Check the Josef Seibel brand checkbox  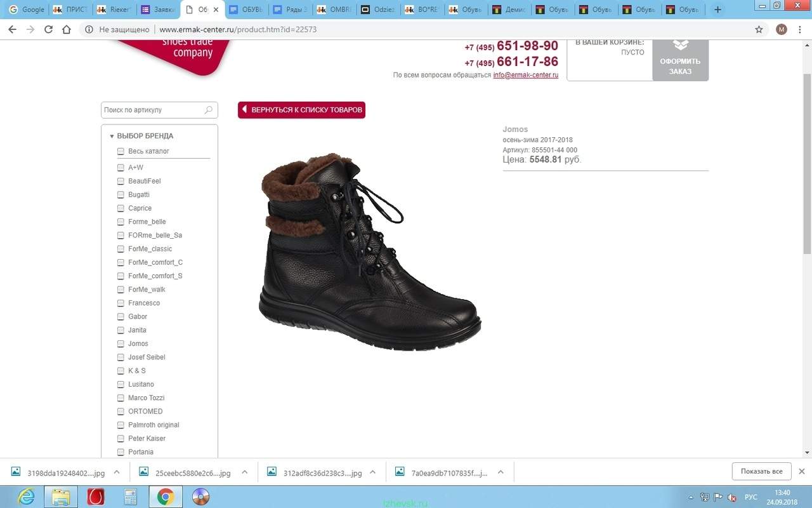[x=121, y=357]
